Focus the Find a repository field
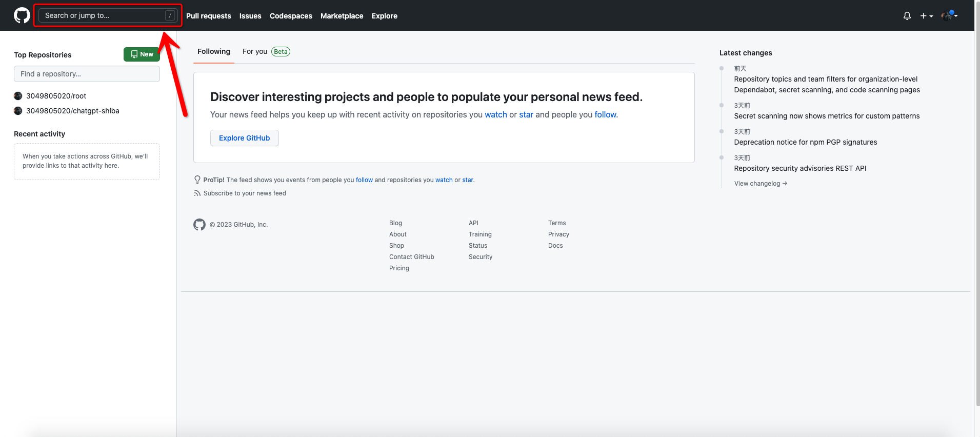980x437 pixels. 87,74
